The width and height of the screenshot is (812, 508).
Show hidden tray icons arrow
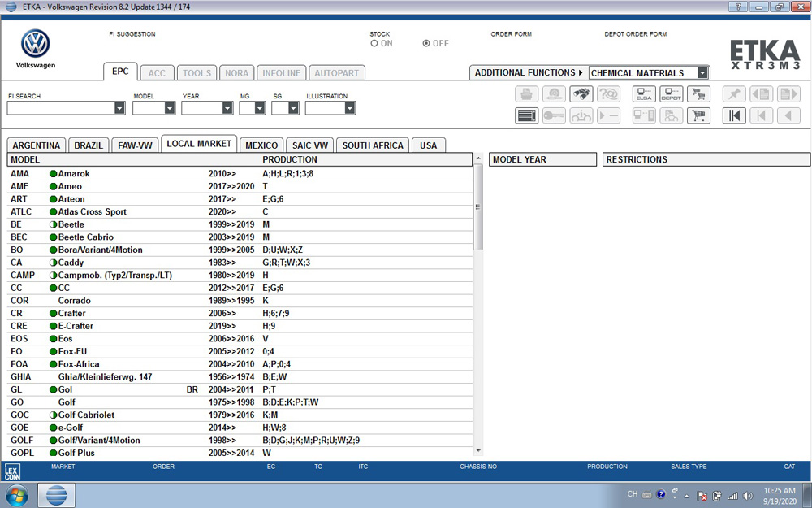coord(687,496)
